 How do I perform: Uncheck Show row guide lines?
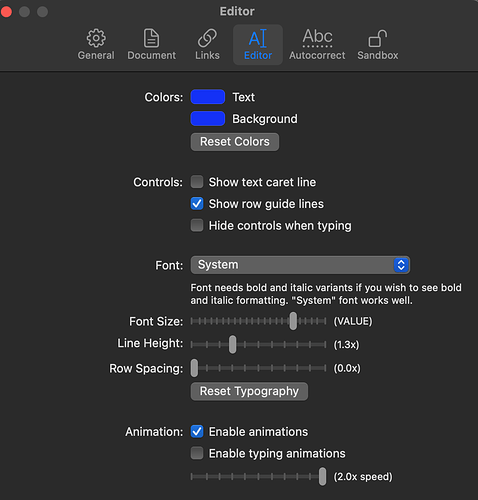[x=197, y=204]
